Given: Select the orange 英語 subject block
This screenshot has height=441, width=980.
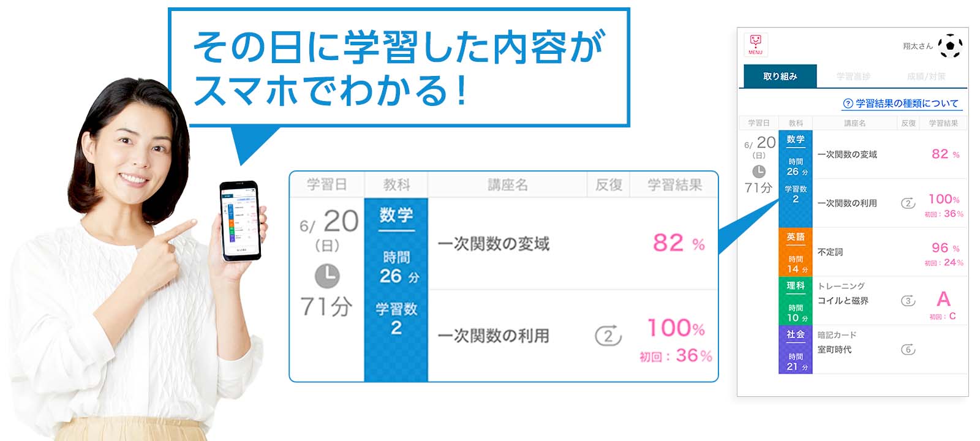Looking at the screenshot, I should (795, 252).
